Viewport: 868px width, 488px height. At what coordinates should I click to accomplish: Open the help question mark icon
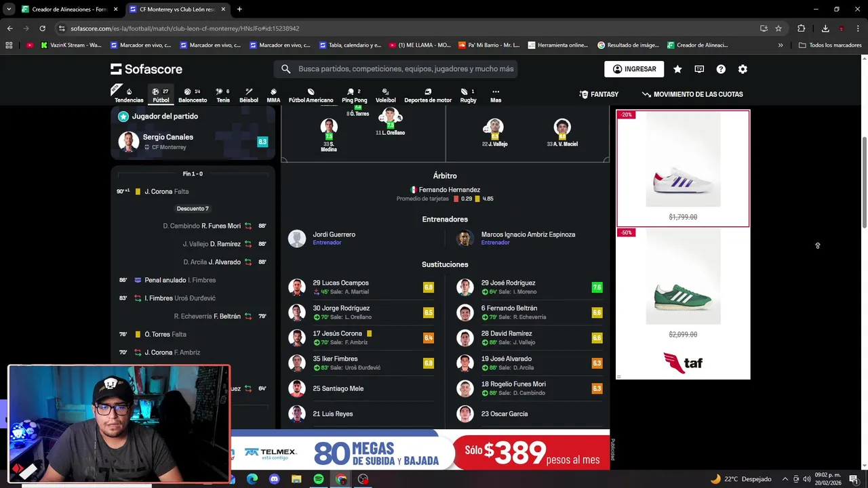tap(721, 69)
